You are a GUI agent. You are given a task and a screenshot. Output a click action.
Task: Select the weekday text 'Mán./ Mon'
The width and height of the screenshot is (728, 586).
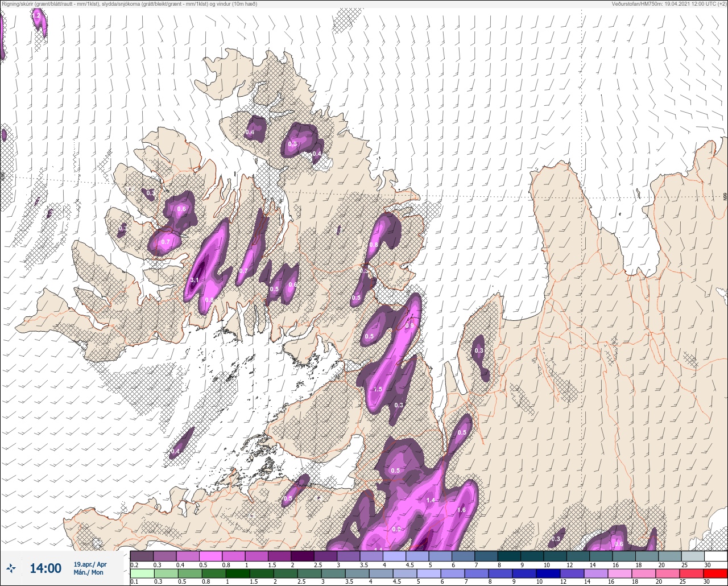coord(89,572)
